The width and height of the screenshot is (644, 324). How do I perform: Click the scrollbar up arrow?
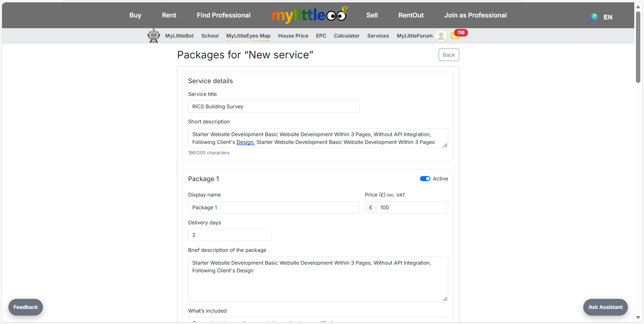[x=638, y=6]
